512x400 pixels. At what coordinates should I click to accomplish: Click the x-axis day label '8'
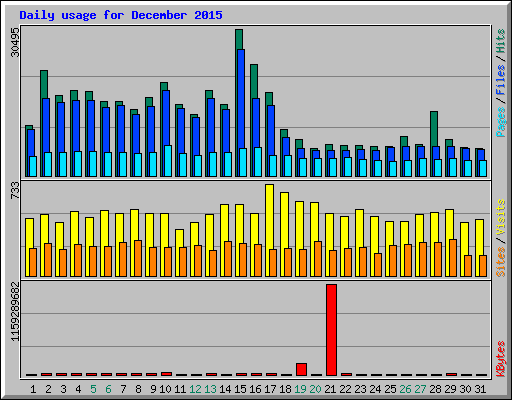(x=138, y=389)
